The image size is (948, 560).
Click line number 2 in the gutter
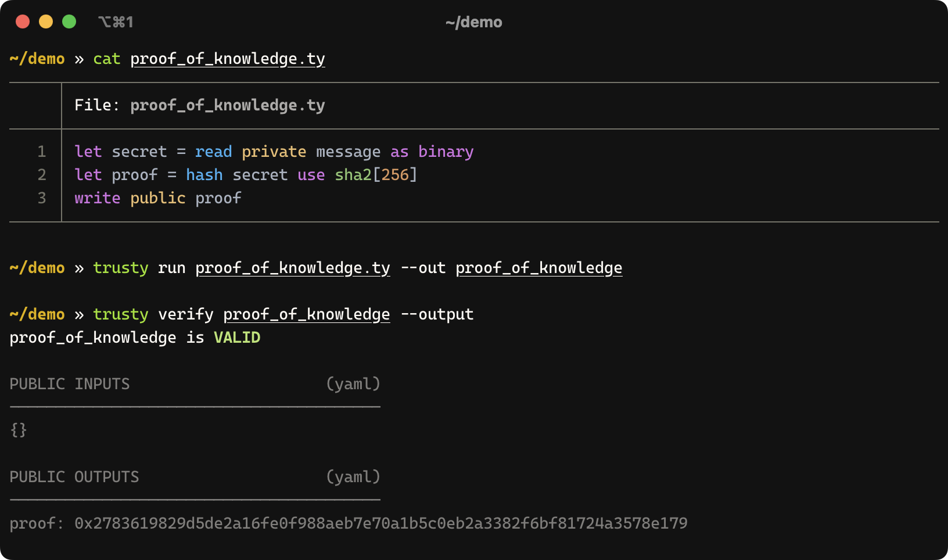pos(42,175)
